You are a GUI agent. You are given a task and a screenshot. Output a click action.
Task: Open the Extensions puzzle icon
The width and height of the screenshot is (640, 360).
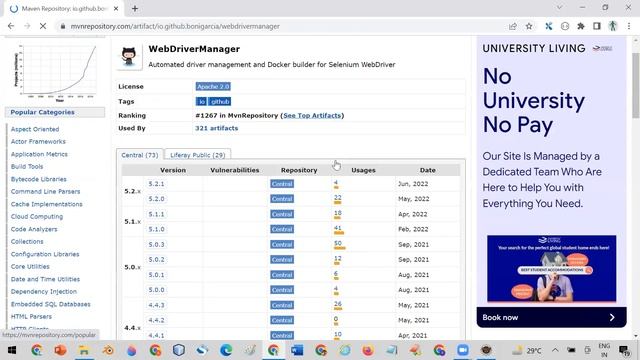[580, 26]
